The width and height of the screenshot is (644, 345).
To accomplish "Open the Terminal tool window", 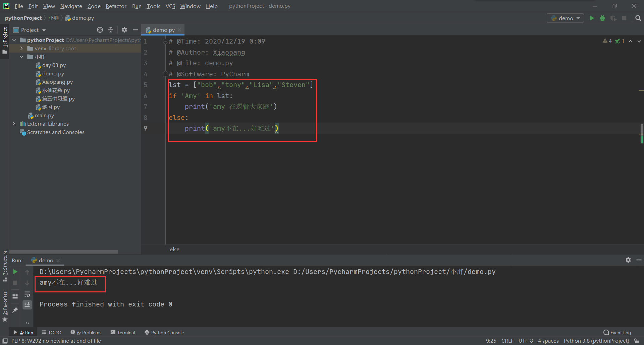I will (123, 332).
